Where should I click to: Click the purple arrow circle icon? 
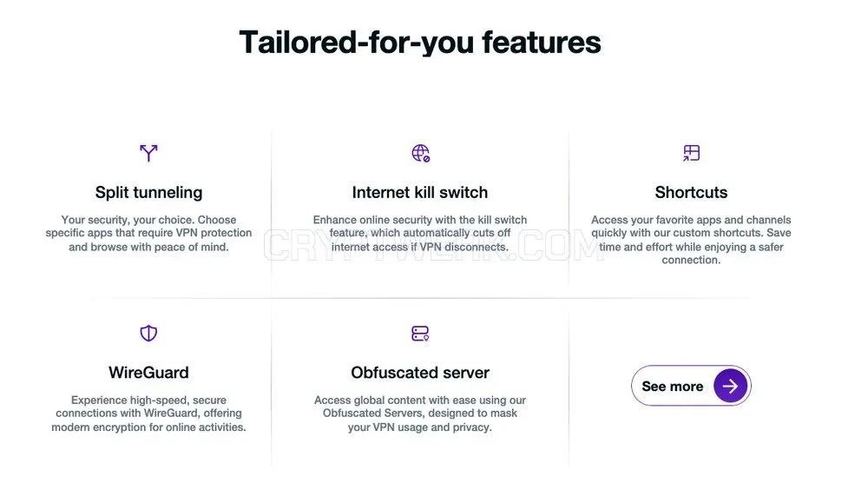[x=730, y=386]
